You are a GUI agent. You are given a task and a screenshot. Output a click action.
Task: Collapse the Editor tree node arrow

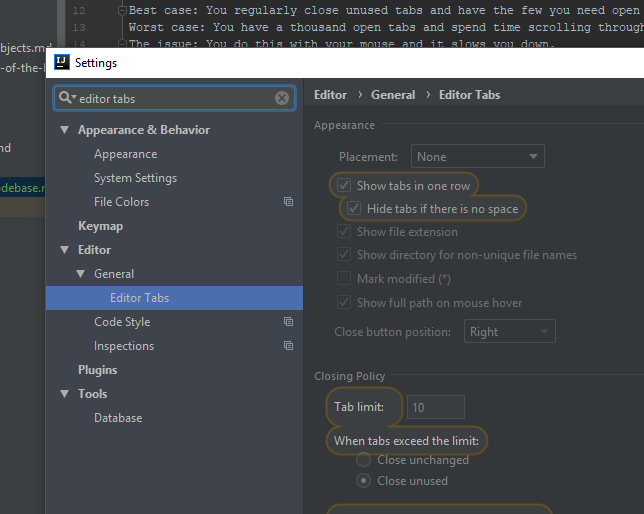click(x=65, y=250)
